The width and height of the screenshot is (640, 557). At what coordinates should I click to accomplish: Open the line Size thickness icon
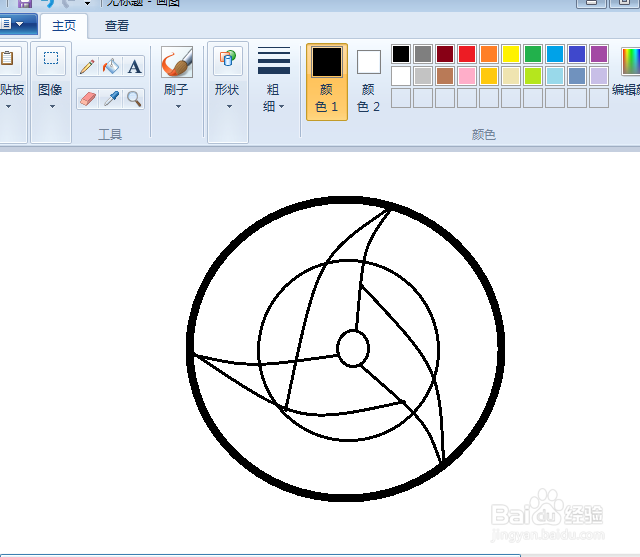tap(274, 60)
